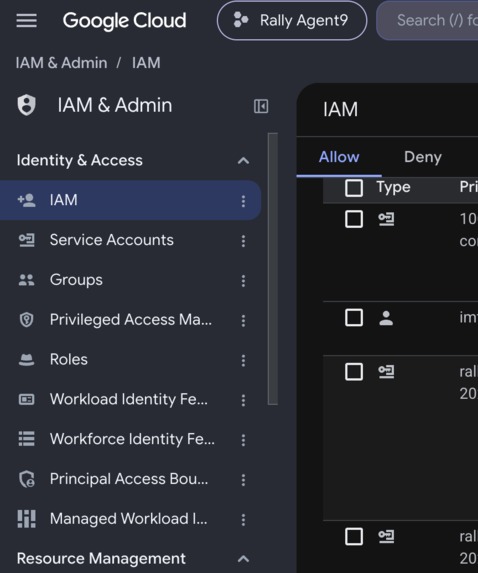
Task: Open the three-dot menu beside Managed Workload Identities
Action: pyautogui.click(x=243, y=520)
